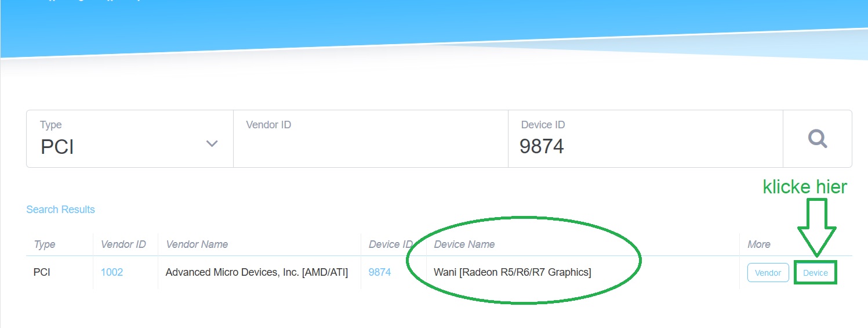This screenshot has width=868, height=328.
Task: Click the Wani Radeon R5/R6/R7 Graphics cell
Action: click(513, 272)
